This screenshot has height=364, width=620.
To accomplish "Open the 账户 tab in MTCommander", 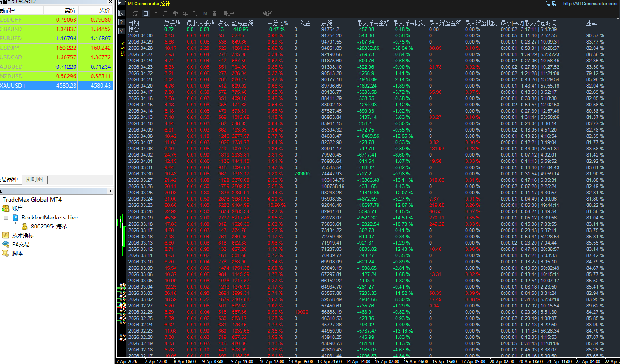I will [229, 13].
